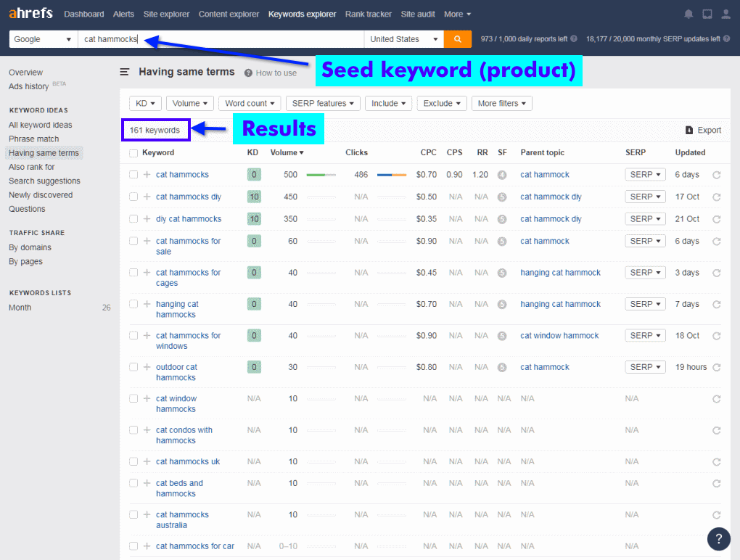This screenshot has height=560, width=740.
Task: Toggle the sidebar hamburger menu icon
Action: click(x=125, y=73)
